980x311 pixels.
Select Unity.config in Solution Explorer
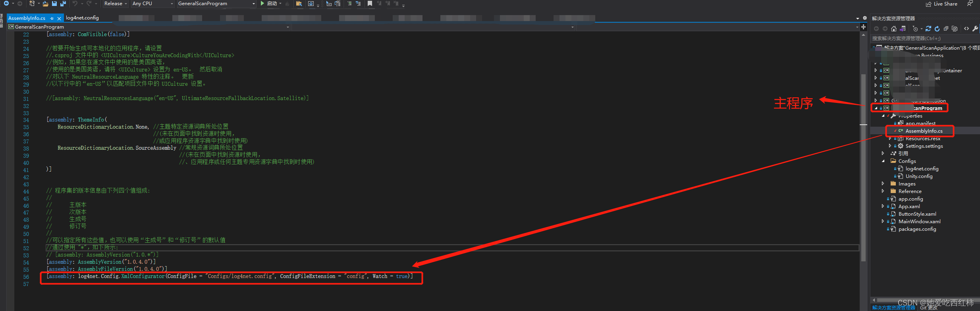click(919, 176)
